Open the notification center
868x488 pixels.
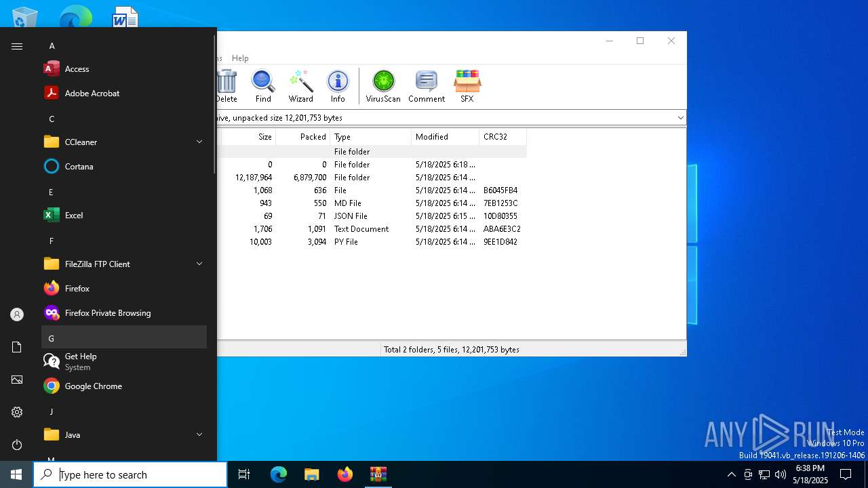846,474
